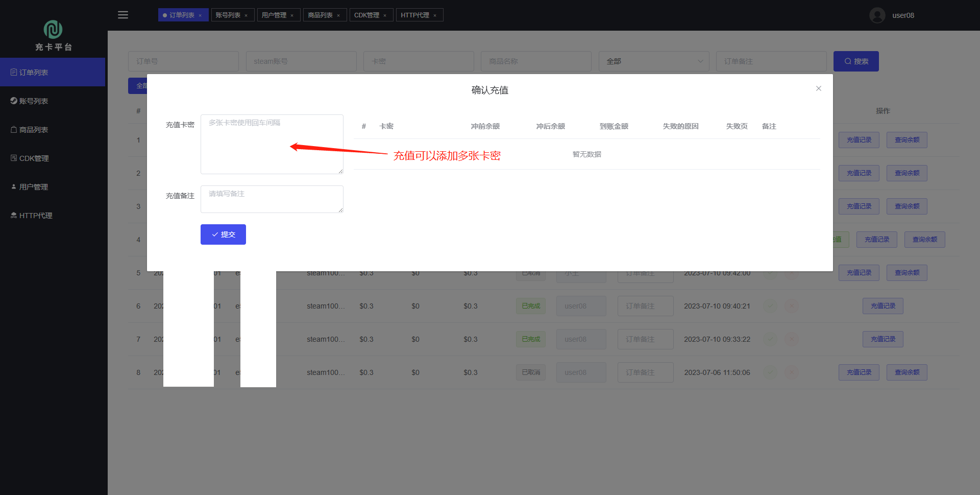
Task: Click 查询余额 button in row 8
Action: 907,372
